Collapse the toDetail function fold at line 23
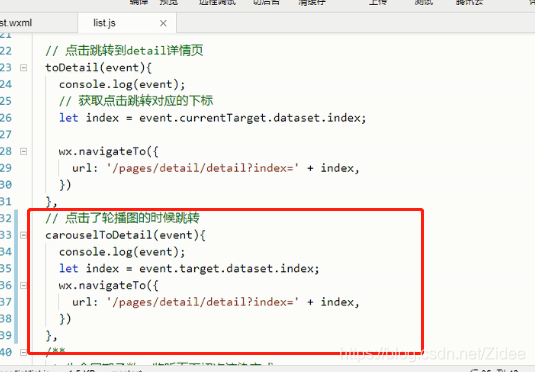The height and width of the screenshot is (372, 535). point(24,68)
